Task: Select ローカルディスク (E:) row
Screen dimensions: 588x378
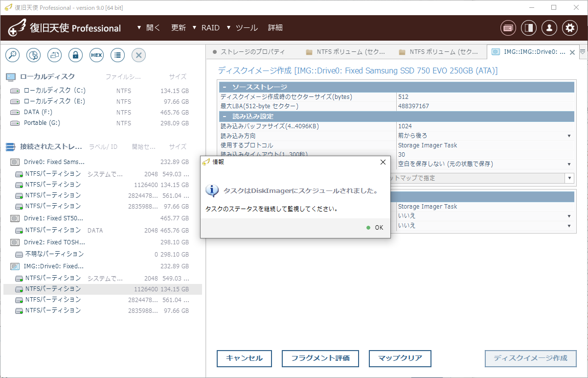Action: pyautogui.click(x=102, y=101)
